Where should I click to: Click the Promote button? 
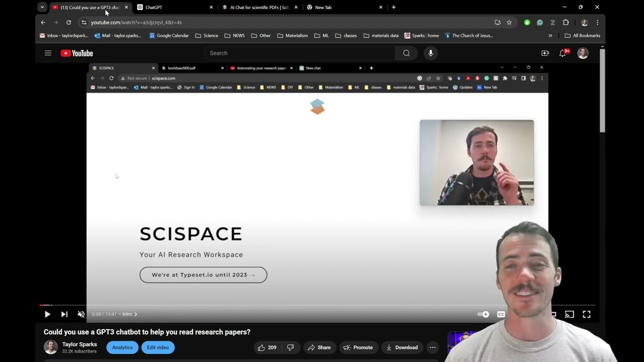coord(358,347)
